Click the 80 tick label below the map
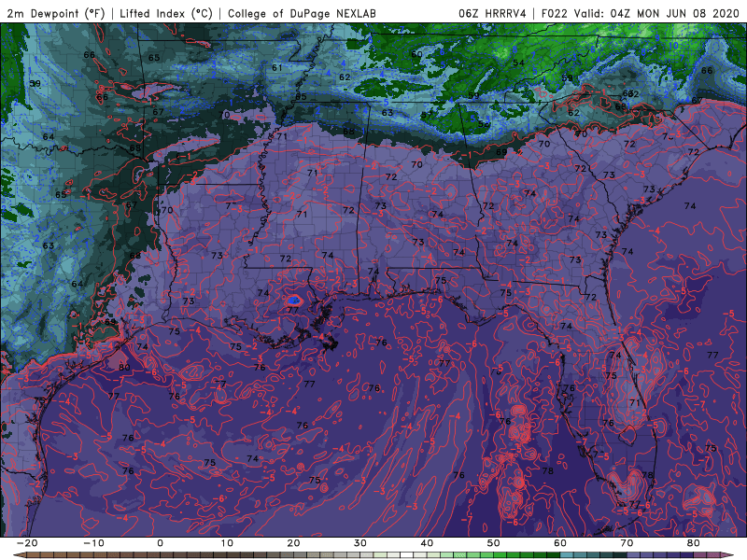The image size is (747, 560). 694,543
